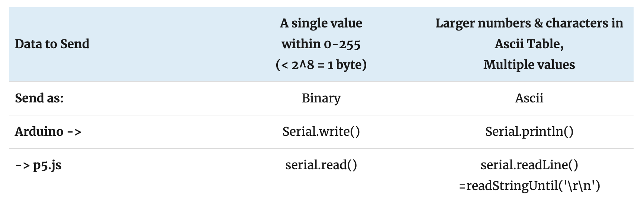Click the '-> p5.js' row label

(38, 165)
